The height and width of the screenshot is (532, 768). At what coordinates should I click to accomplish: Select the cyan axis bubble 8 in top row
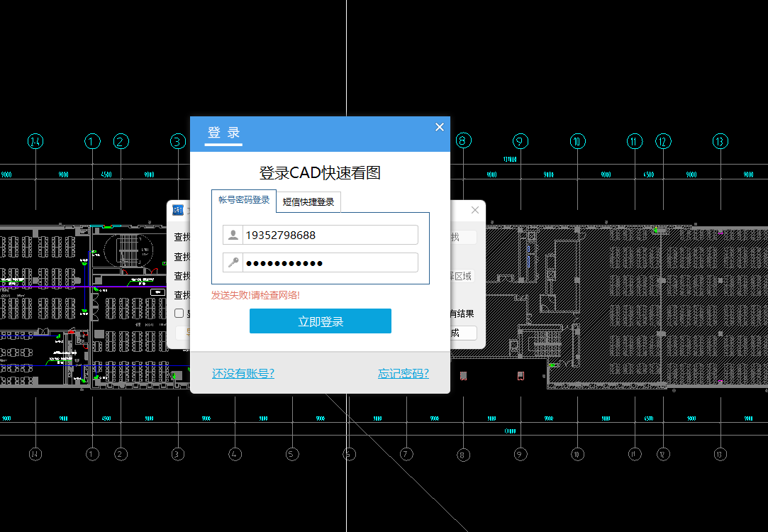coord(463,141)
